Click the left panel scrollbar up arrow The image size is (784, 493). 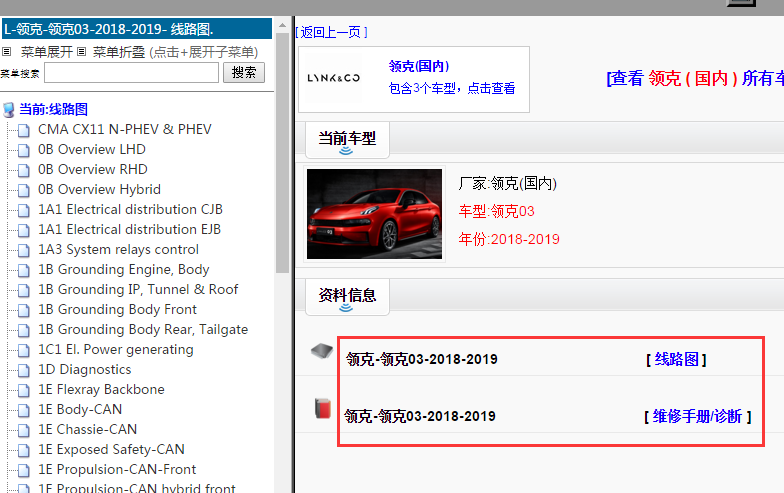(282, 24)
